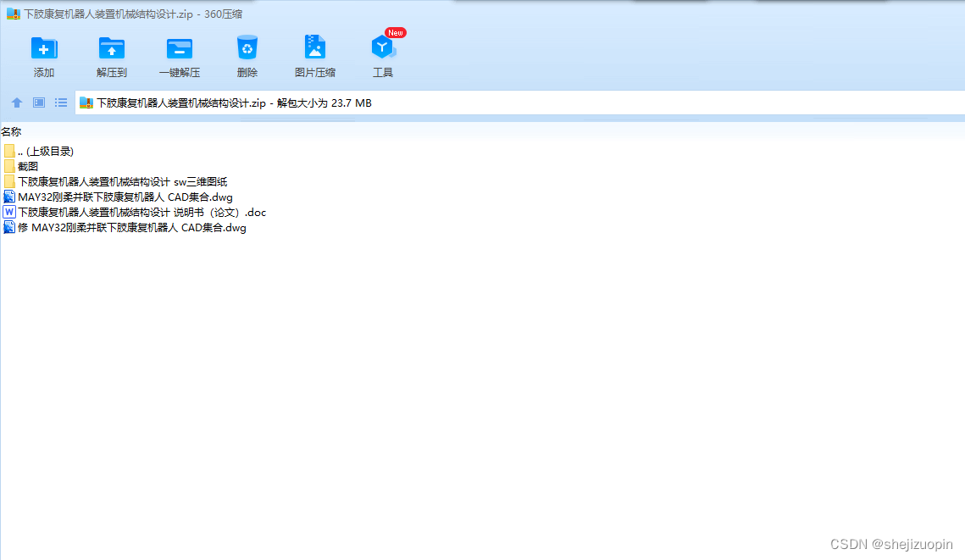Click the red New badge on 工具
The image size is (965, 560).
395,32
